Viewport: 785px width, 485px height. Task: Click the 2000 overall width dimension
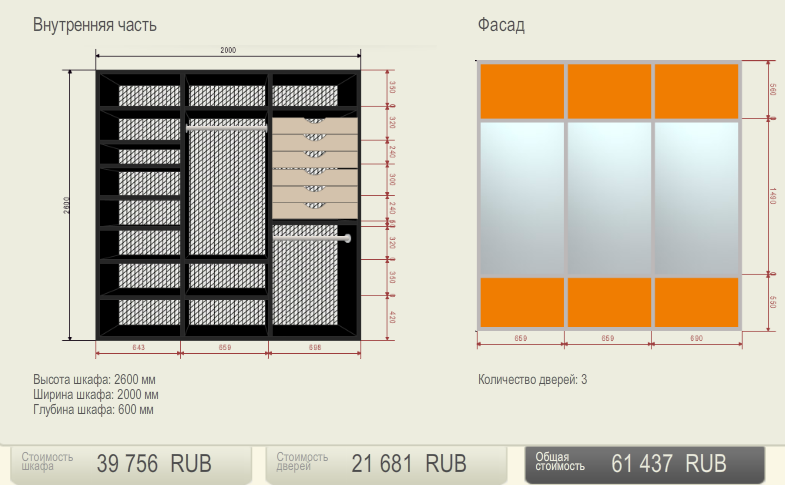click(x=228, y=50)
